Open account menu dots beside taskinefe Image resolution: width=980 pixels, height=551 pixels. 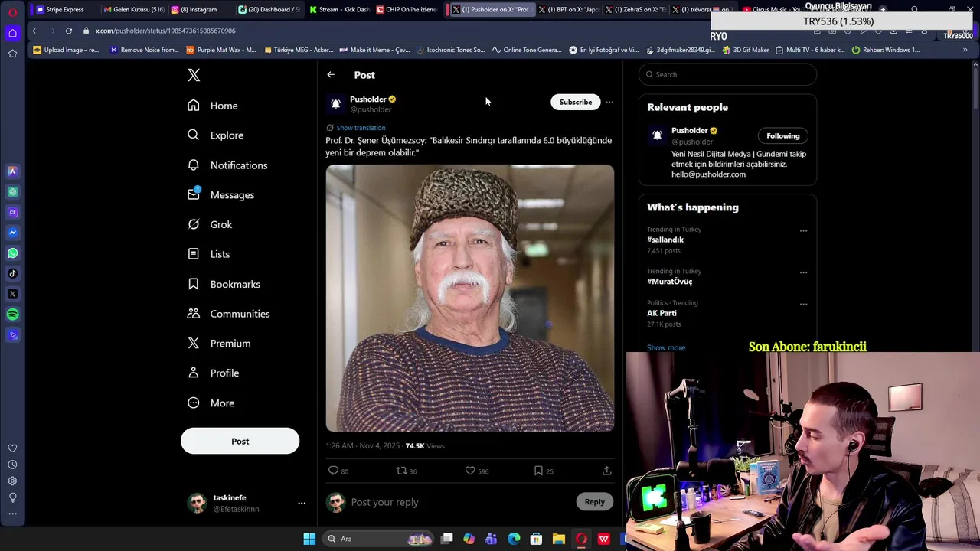click(302, 503)
